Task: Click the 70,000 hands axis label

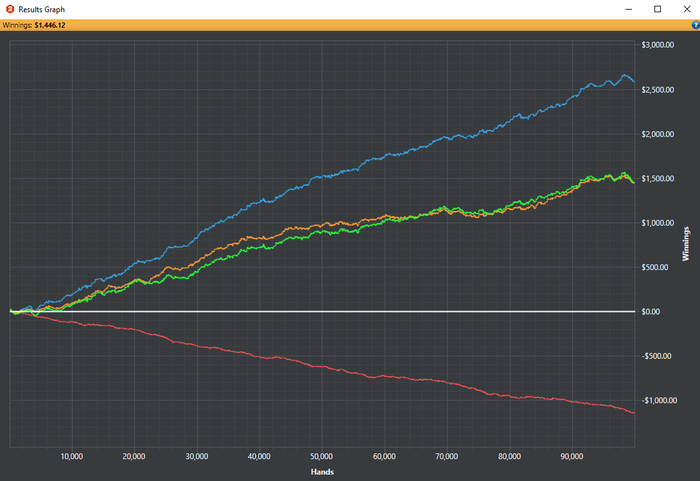Action: [446, 456]
